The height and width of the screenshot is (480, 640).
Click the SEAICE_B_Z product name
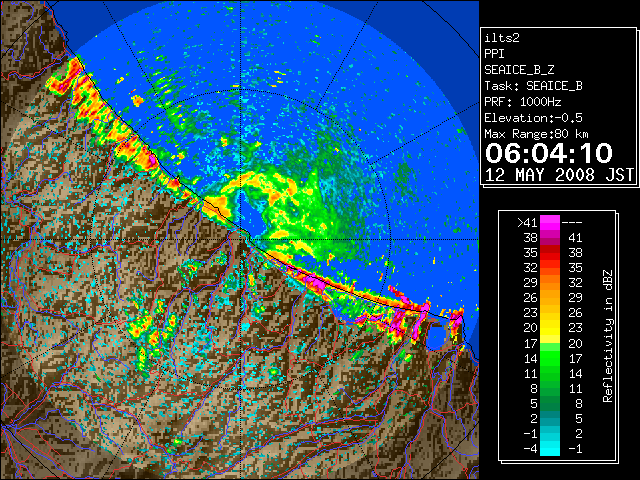pos(519,70)
